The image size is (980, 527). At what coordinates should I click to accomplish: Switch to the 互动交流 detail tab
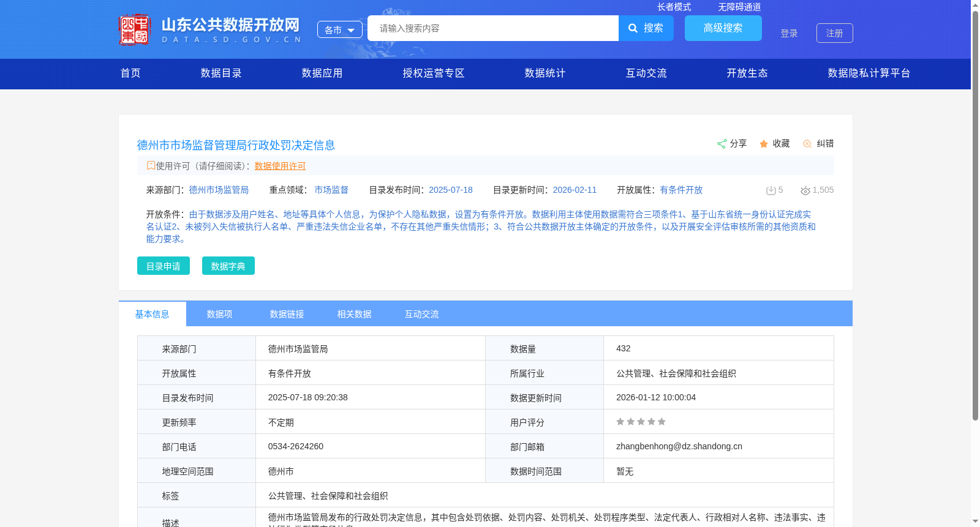[422, 314]
